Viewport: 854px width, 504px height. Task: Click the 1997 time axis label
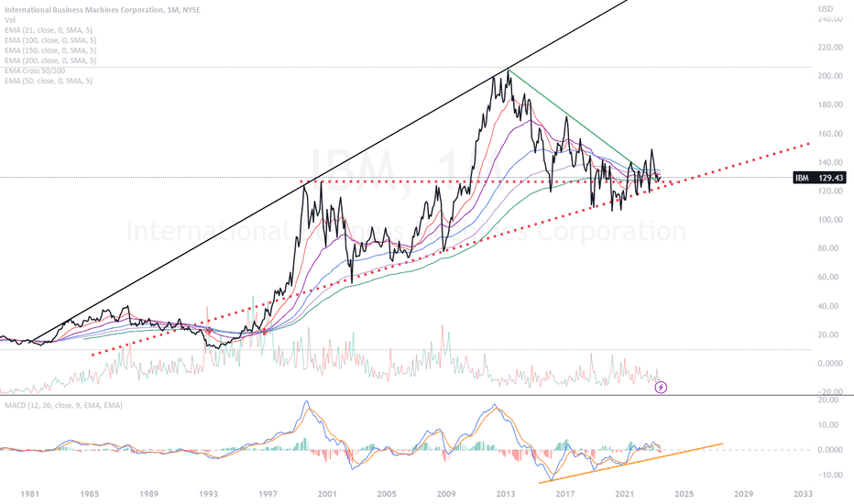point(268,494)
